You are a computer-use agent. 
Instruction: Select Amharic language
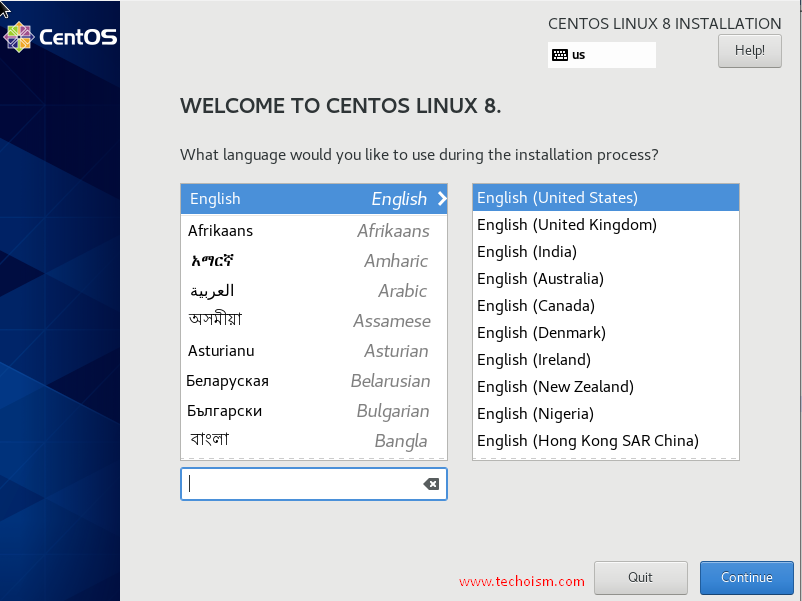pyautogui.click(x=314, y=261)
